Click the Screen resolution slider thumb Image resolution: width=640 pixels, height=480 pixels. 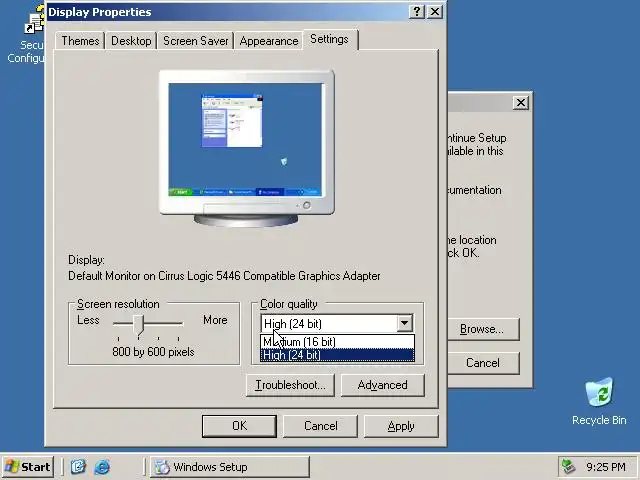point(138,324)
